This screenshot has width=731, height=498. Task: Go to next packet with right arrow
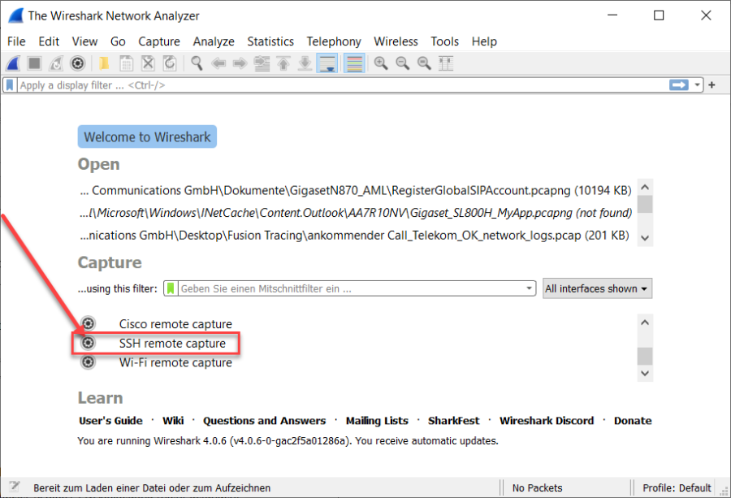pos(240,63)
